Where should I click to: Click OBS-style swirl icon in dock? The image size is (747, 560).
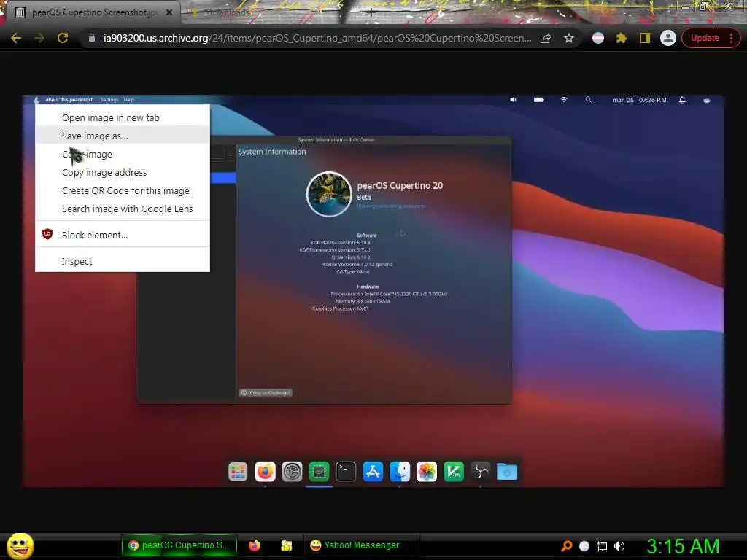click(480, 472)
